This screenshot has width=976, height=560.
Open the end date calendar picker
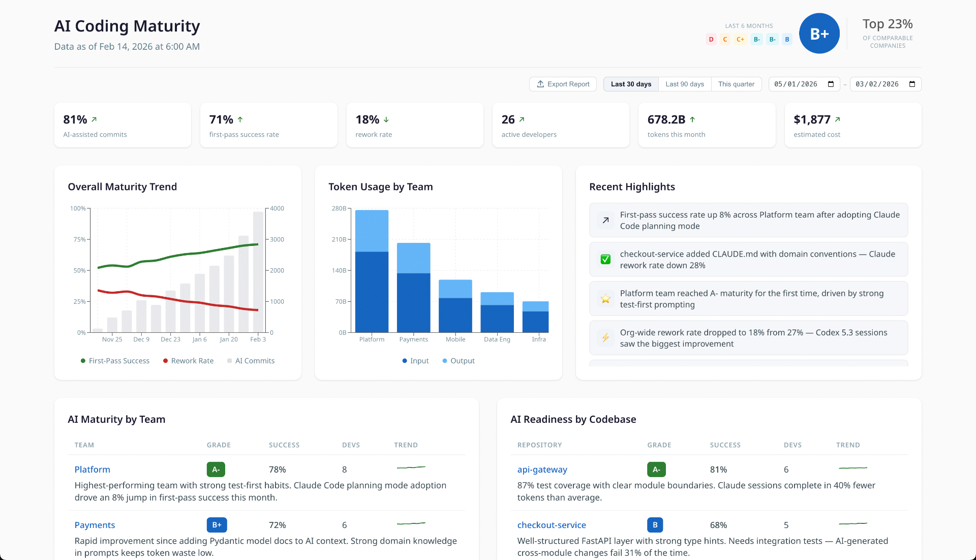[911, 84]
